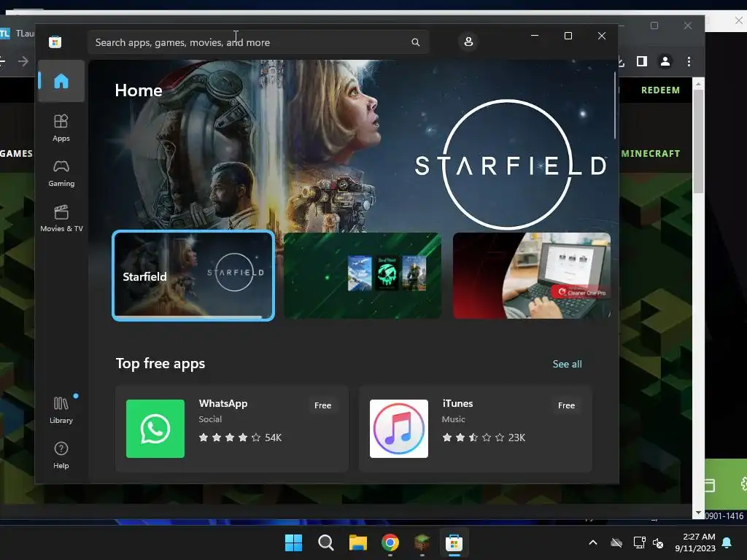Click the iTunes app title text
Viewport: 747px width, 560px height.
(x=457, y=403)
